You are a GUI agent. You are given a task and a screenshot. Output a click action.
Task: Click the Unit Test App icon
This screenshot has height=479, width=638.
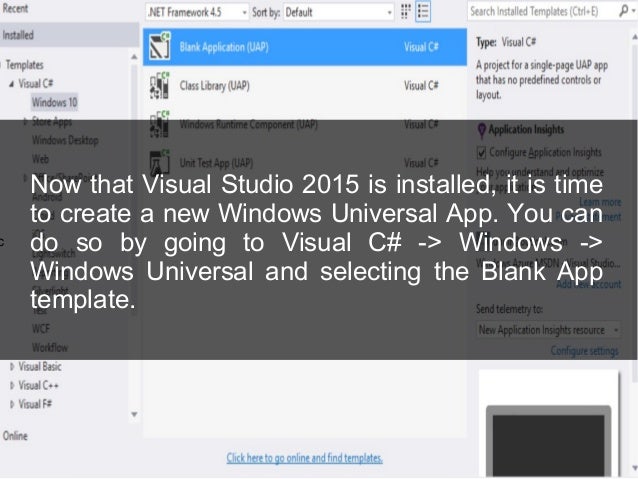[x=160, y=162]
